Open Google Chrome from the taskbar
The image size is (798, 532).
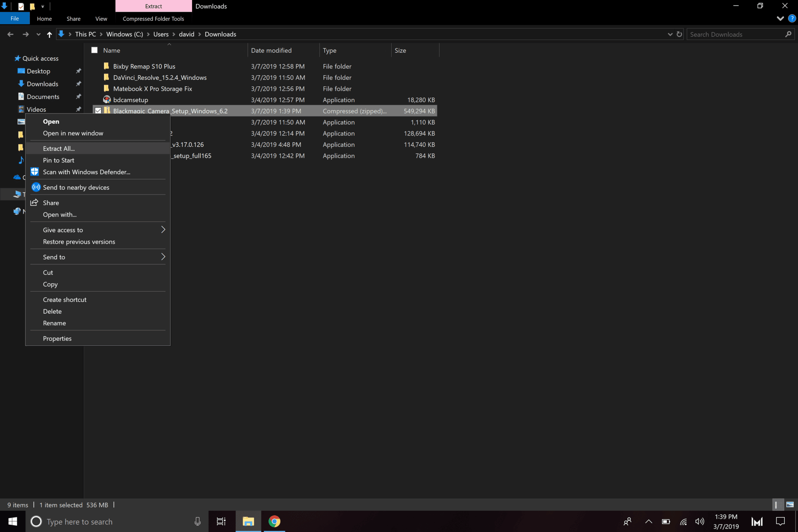coord(274,521)
